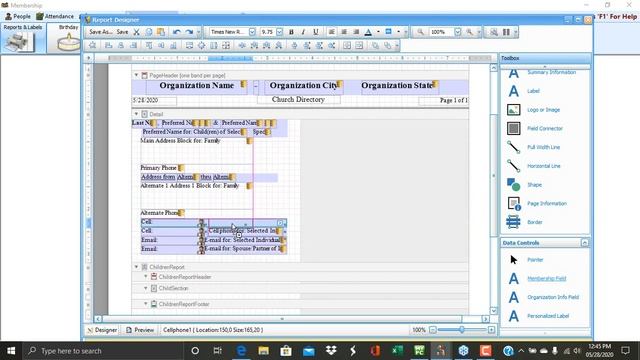The width and height of the screenshot is (640, 360).
Task: Switch to the Designer tab
Action: [102, 330]
